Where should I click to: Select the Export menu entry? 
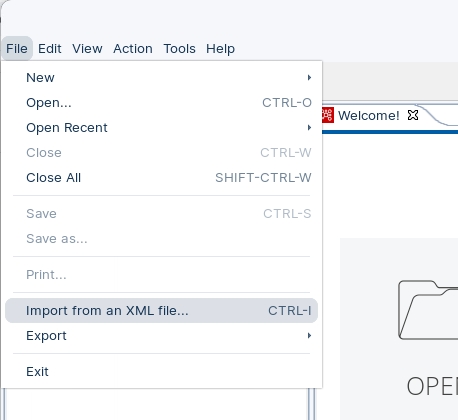coord(162,336)
